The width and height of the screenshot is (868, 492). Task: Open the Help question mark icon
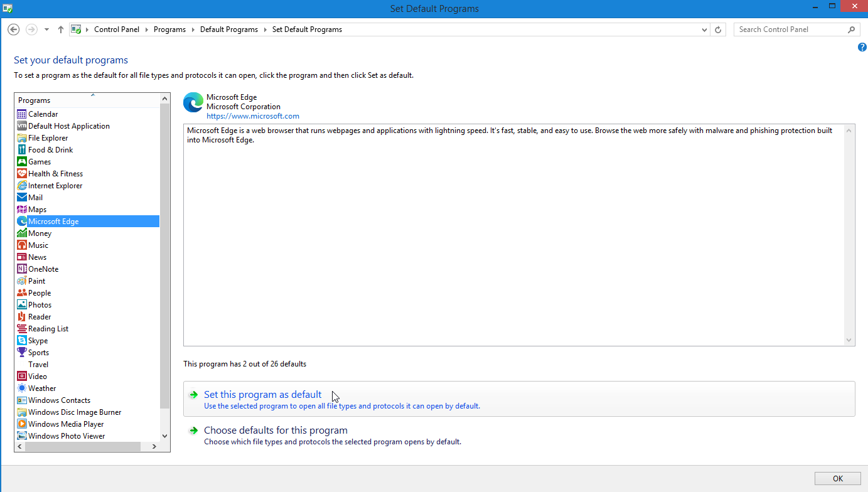862,47
